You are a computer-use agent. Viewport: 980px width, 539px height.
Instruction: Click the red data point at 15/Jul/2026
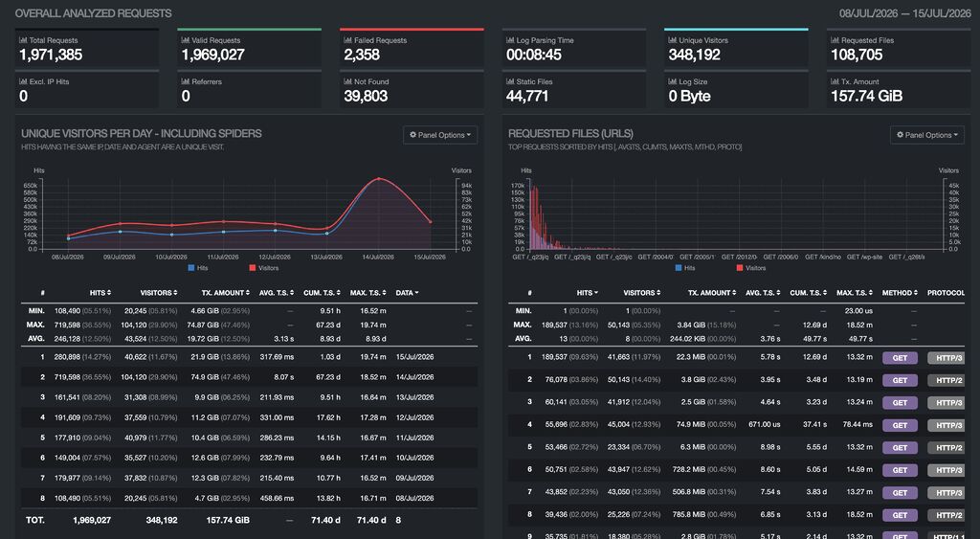click(430, 221)
